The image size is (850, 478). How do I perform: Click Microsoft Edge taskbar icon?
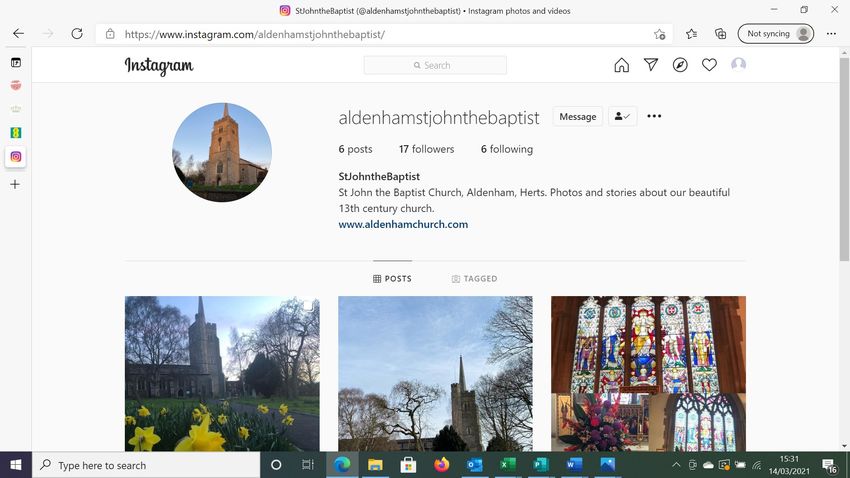pos(342,465)
